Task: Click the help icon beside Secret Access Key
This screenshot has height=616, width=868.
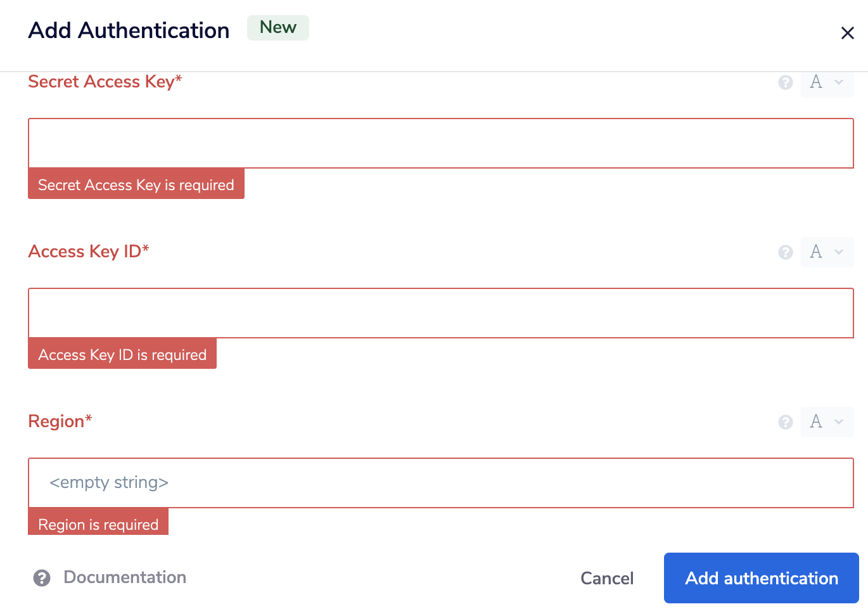Action: [x=786, y=82]
